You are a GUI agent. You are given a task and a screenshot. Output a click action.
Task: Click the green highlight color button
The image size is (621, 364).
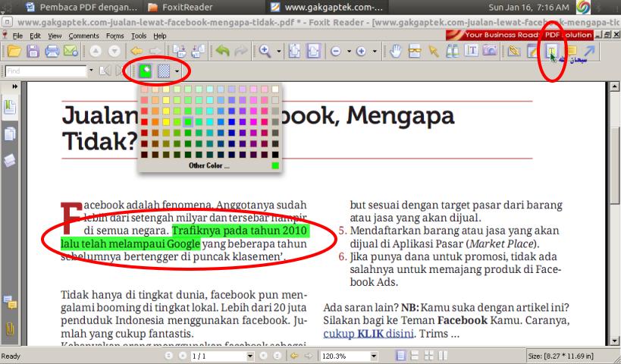tap(146, 71)
